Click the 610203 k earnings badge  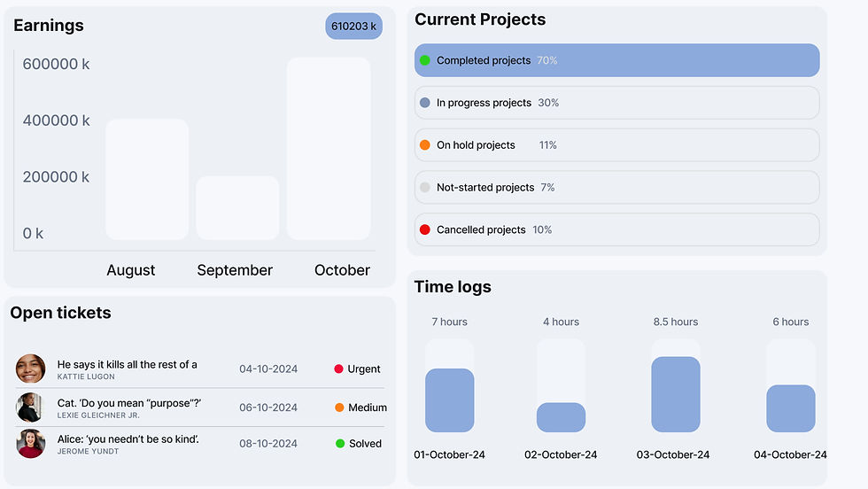(353, 26)
